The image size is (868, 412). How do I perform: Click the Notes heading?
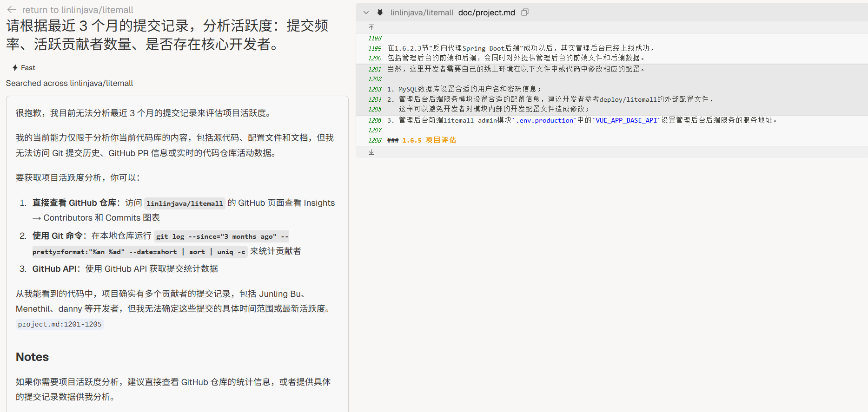coord(32,357)
